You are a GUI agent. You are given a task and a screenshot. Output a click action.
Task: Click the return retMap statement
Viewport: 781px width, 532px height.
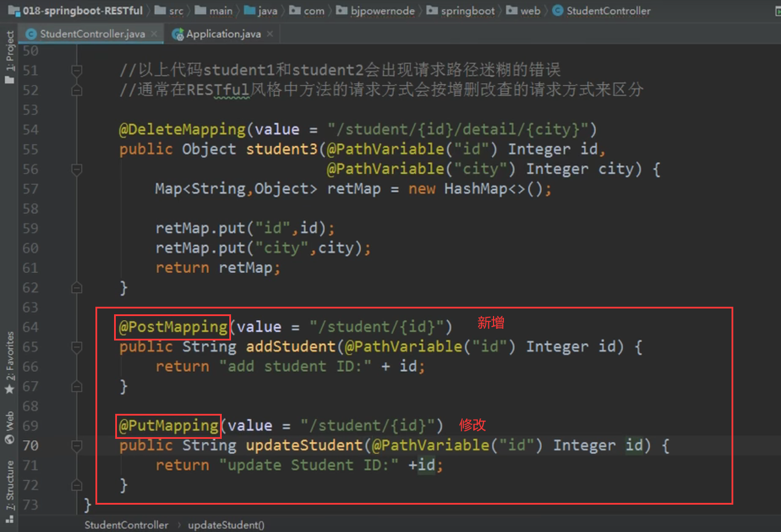tap(218, 268)
